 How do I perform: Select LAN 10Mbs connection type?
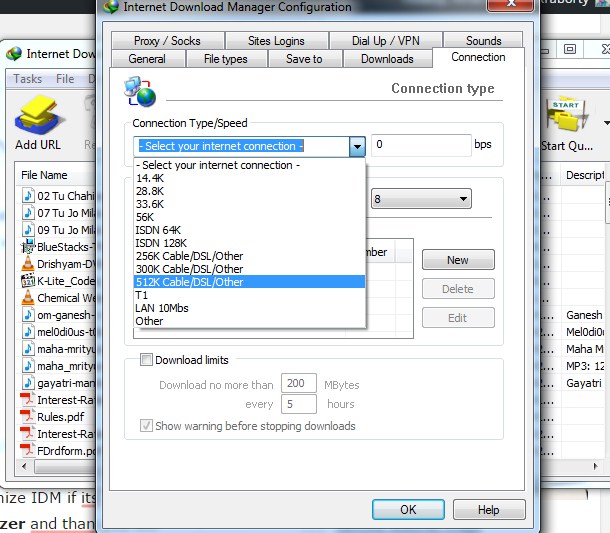point(249,308)
